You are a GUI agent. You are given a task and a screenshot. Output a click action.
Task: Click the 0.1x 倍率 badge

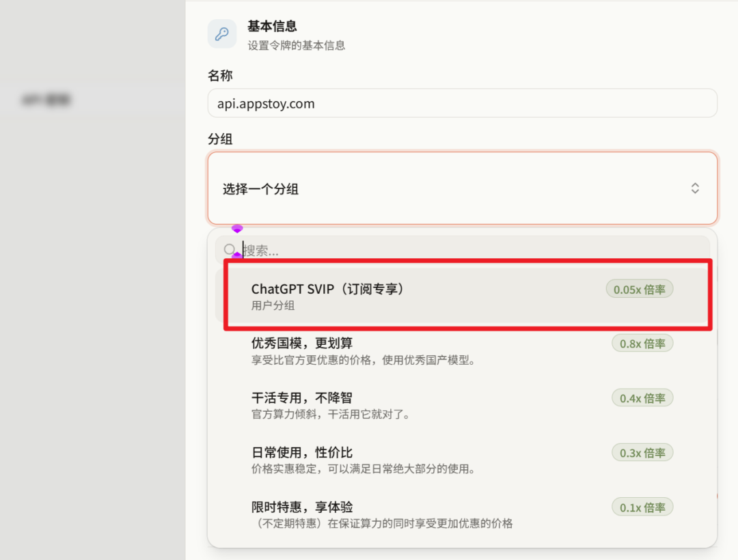[642, 507]
